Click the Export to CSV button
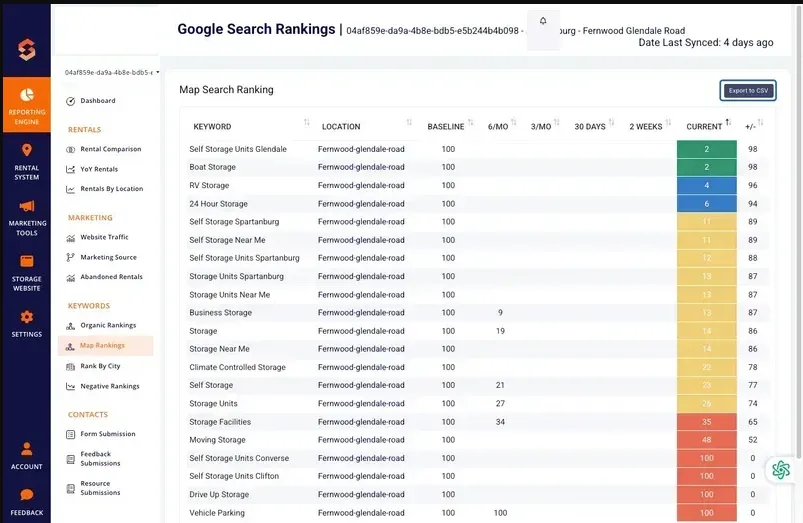Screen dimensions: 803x523 click(x=748, y=91)
